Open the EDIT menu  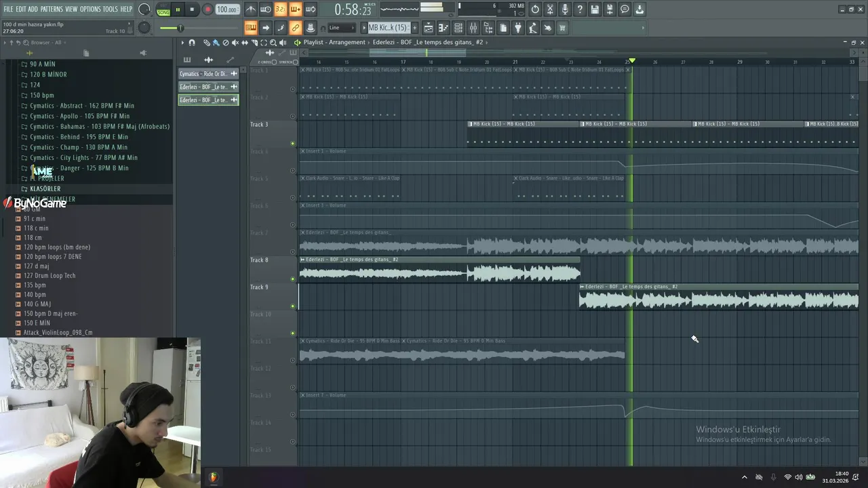21,9
